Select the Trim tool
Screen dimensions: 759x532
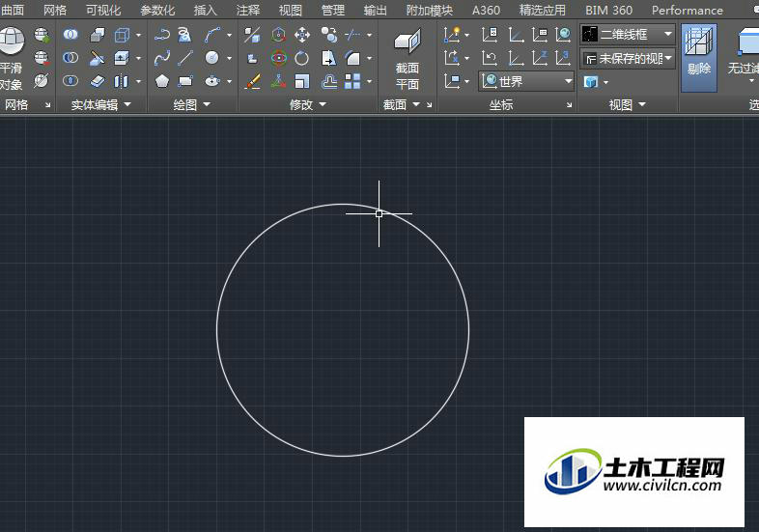pyautogui.click(x=352, y=35)
